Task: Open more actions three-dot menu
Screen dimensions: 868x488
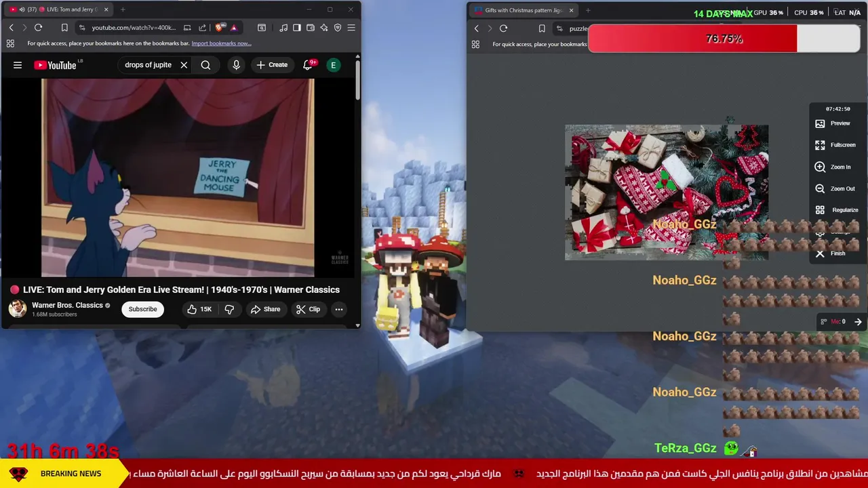Action: tap(338, 309)
